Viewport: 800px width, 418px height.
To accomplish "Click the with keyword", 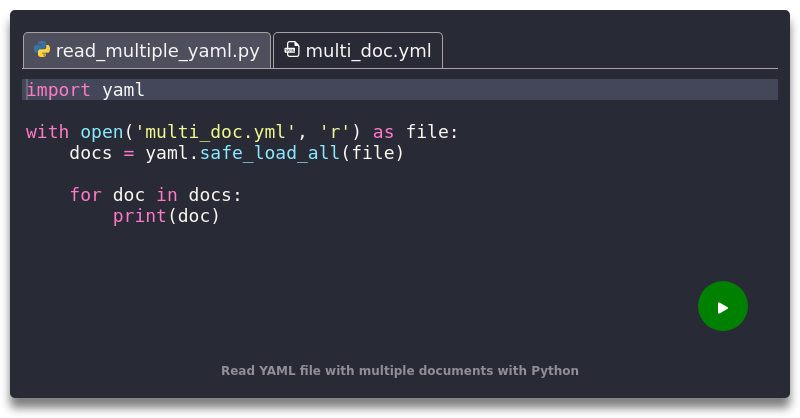I will (x=47, y=132).
